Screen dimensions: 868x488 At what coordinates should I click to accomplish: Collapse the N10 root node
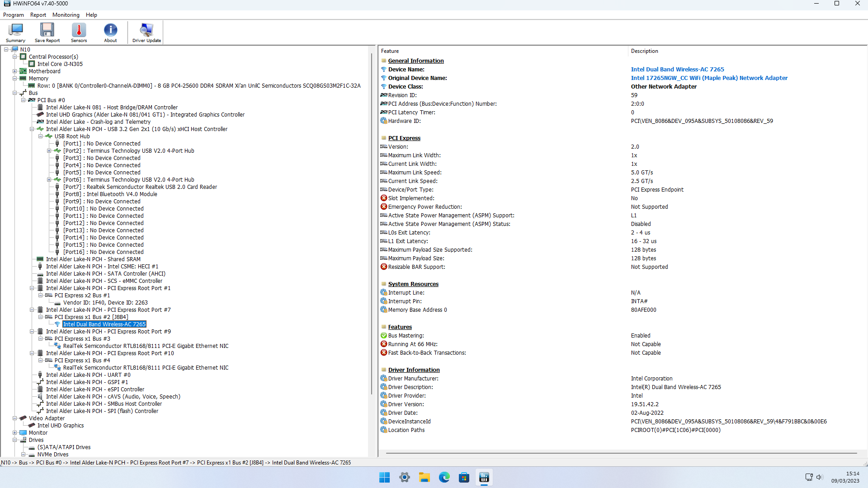coord(6,50)
